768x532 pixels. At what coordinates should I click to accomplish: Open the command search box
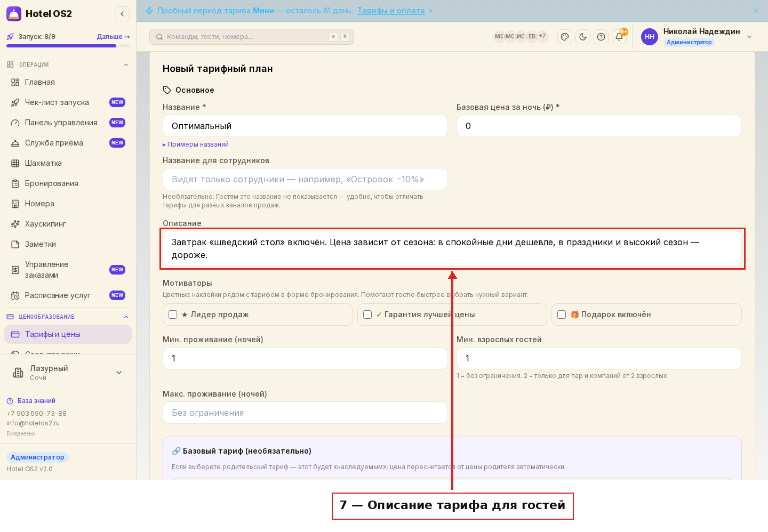(x=252, y=37)
